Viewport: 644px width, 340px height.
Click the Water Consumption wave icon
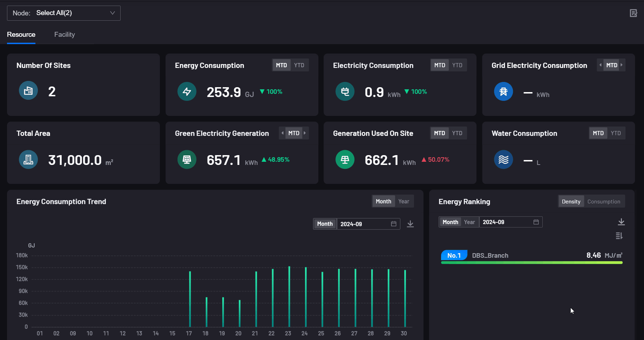pyautogui.click(x=503, y=160)
